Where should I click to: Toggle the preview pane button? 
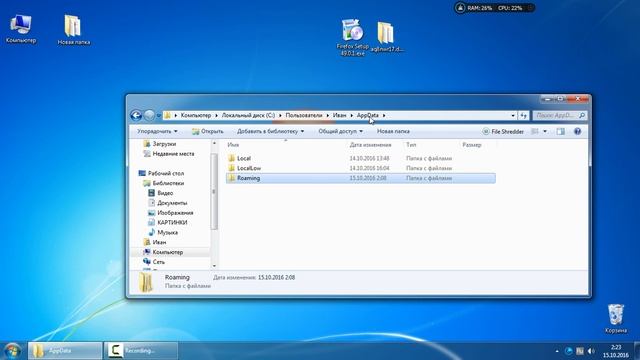click(560, 131)
